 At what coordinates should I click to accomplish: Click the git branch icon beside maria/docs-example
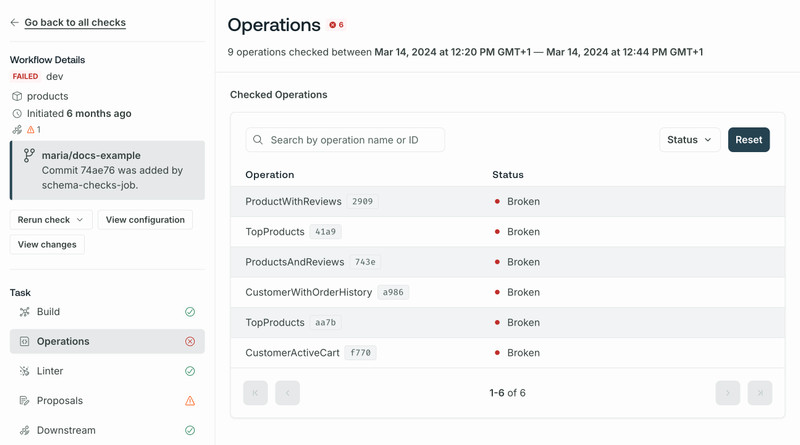point(29,155)
